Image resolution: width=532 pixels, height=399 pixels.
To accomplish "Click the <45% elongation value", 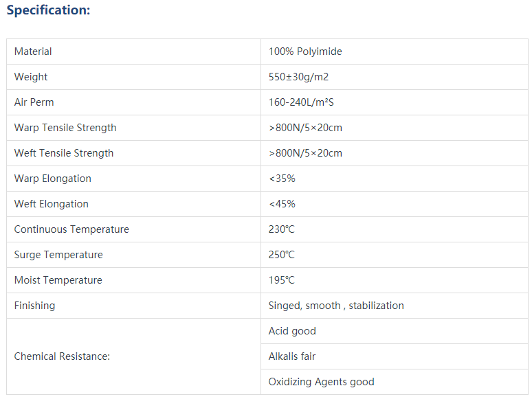I will click(x=282, y=204).
